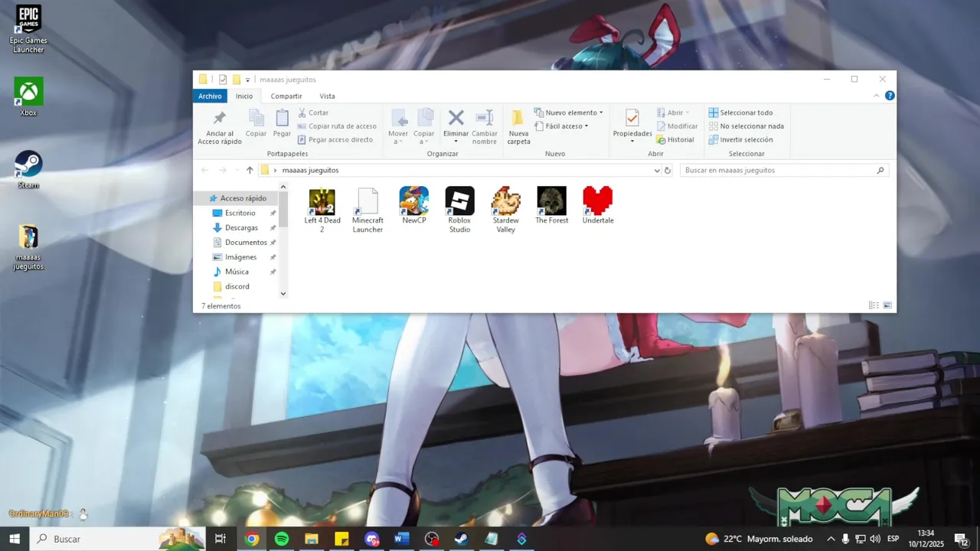Select the Xbox desktop icon

[28, 96]
